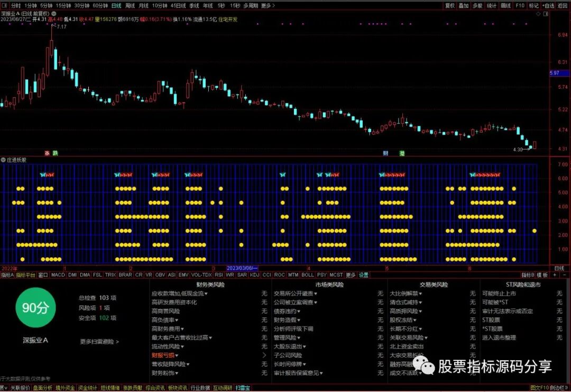Click the plus button in indicator tab bar

pos(555,275)
